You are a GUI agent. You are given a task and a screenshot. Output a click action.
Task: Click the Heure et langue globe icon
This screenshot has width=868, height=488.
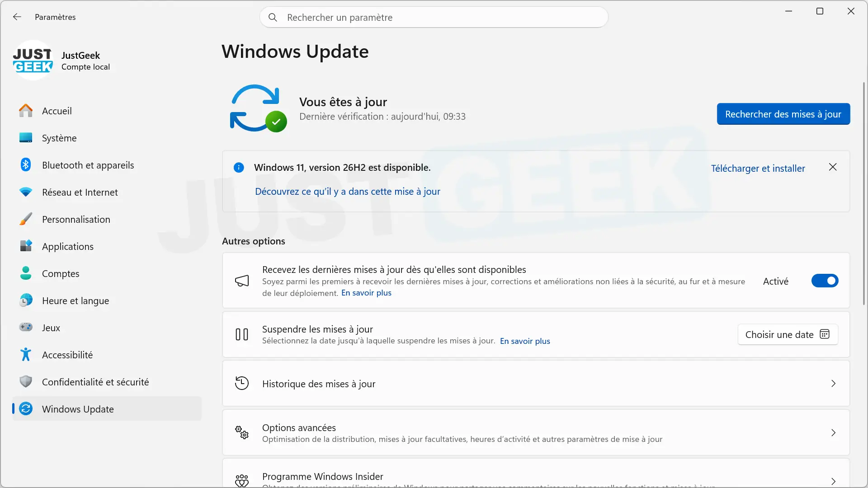tap(26, 300)
